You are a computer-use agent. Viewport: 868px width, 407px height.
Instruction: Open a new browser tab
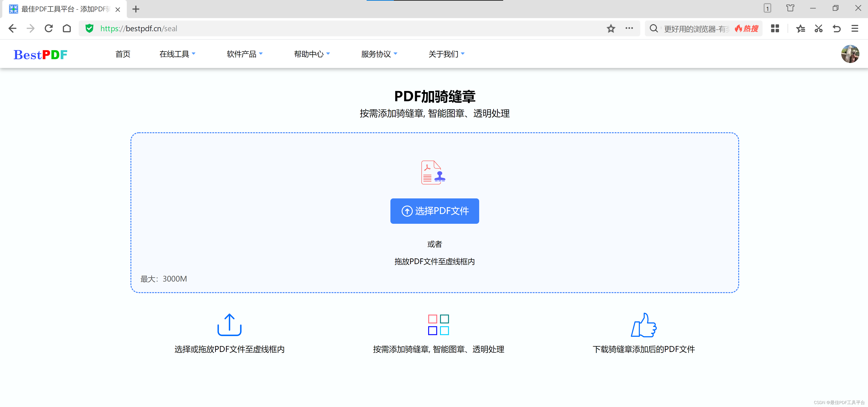point(136,9)
